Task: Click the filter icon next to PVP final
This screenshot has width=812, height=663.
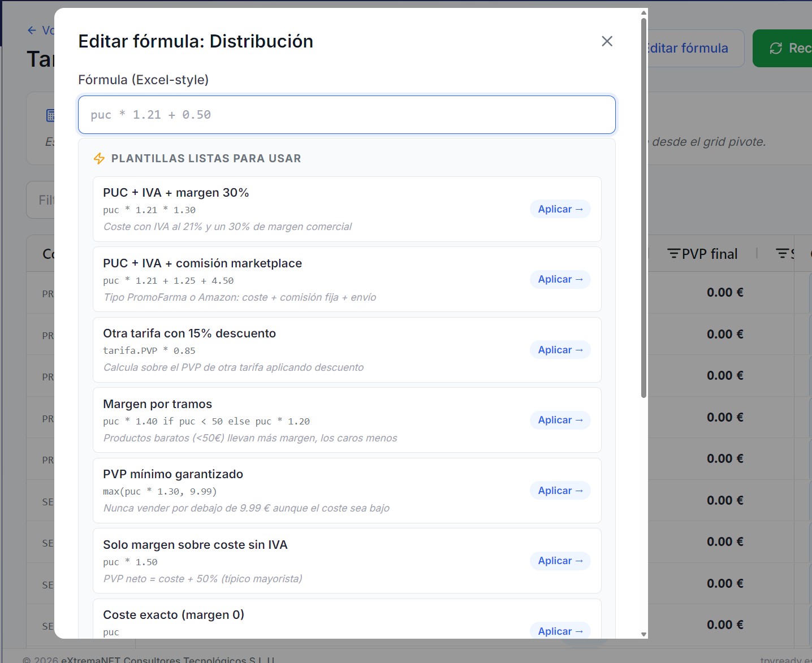Action: click(673, 254)
